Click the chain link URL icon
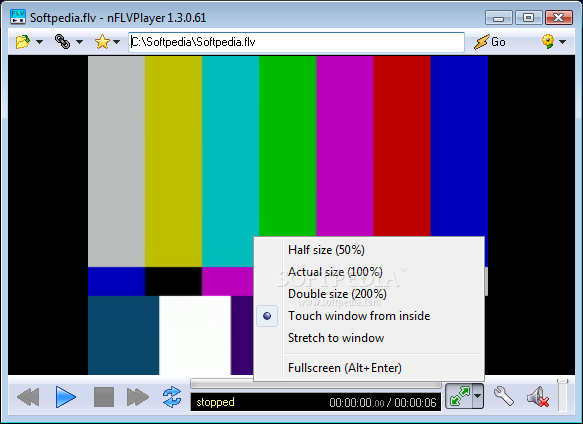Image resolution: width=583 pixels, height=424 pixels. click(x=62, y=42)
